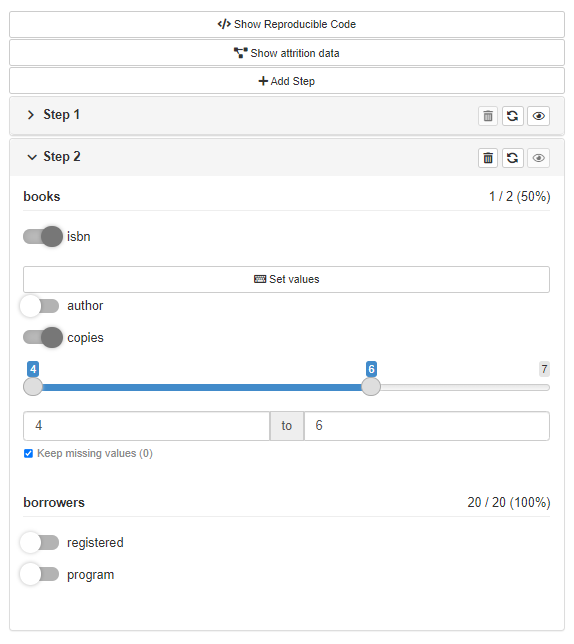The width and height of the screenshot is (574, 644).
Task: Open Show attrition data
Action: [287, 53]
